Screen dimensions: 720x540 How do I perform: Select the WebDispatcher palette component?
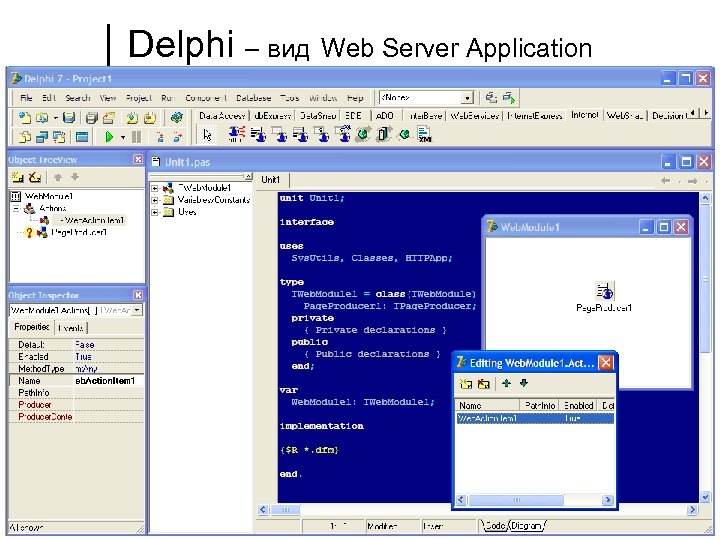(236, 134)
